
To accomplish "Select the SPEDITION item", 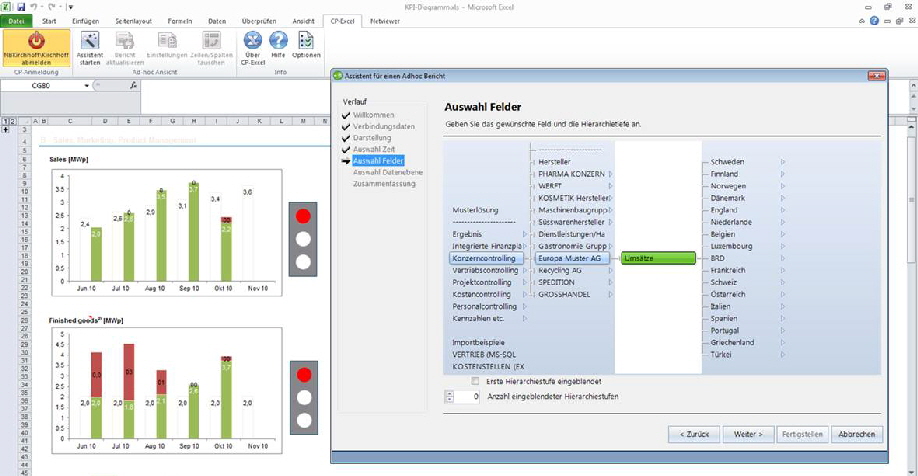I will pyautogui.click(x=556, y=282).
